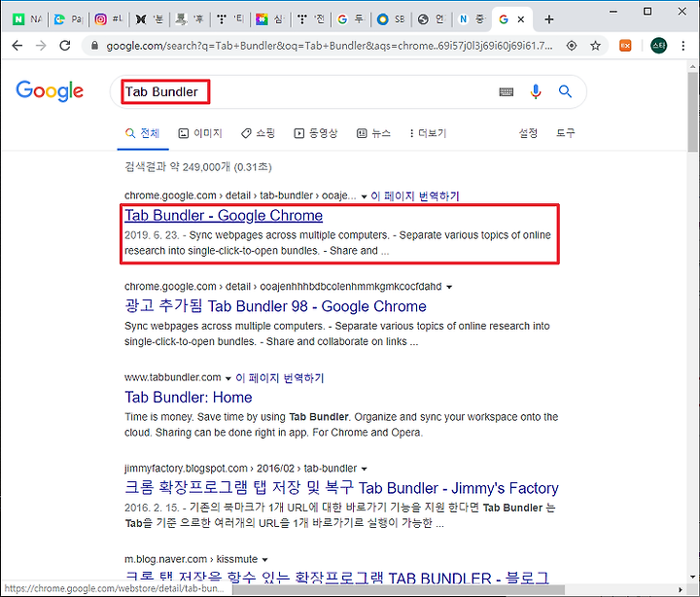Screen dimensions: 700x597
Task: Expand dropdown arrow beside m.blog.naver.com › kissmute
Action: click(x=264, y=559)
